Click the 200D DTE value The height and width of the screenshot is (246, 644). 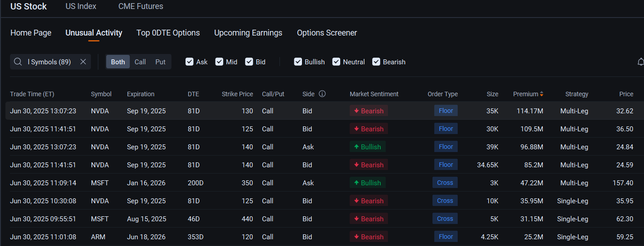[x=196, y=183]
